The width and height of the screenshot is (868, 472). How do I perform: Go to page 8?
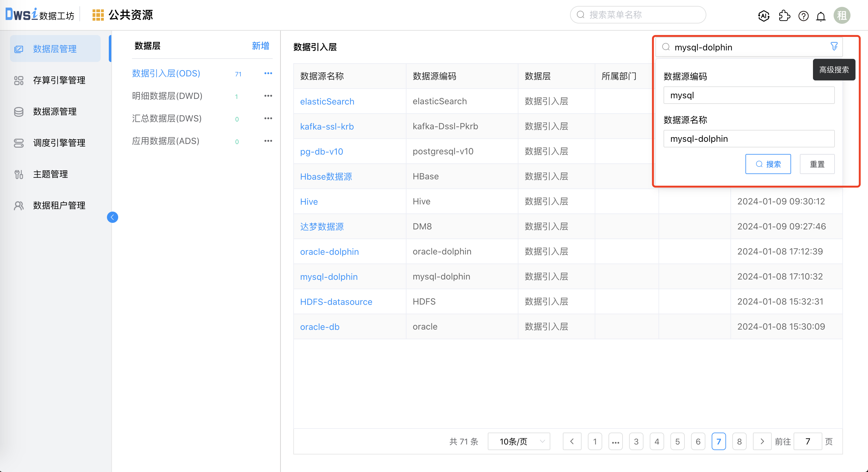739,441
